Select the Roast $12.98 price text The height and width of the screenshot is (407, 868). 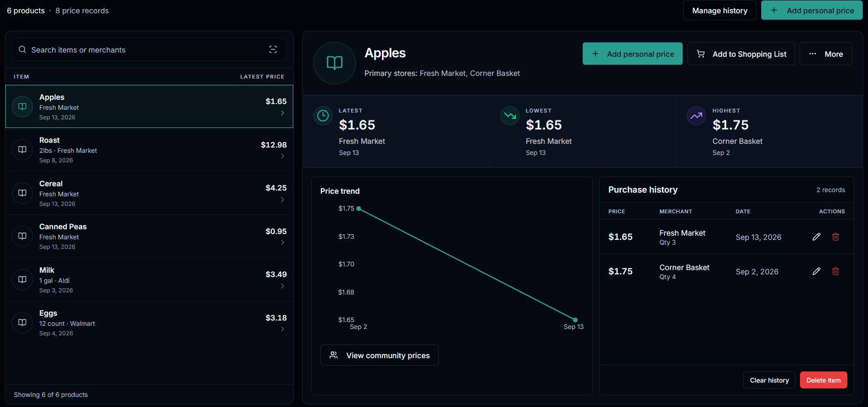[274, 145]
